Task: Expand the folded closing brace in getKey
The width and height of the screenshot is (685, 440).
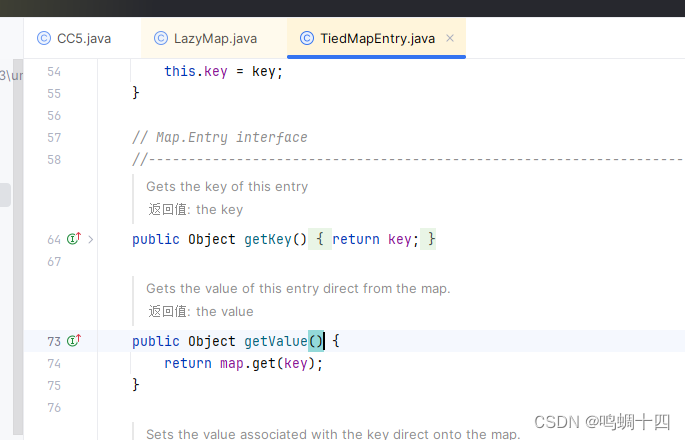Action: (428, 239)
